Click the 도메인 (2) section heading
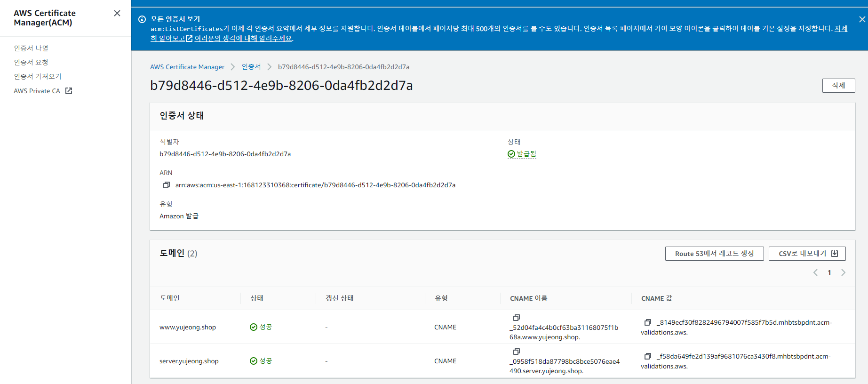Screen dimensions: 868x384 [x=178, y=253]
